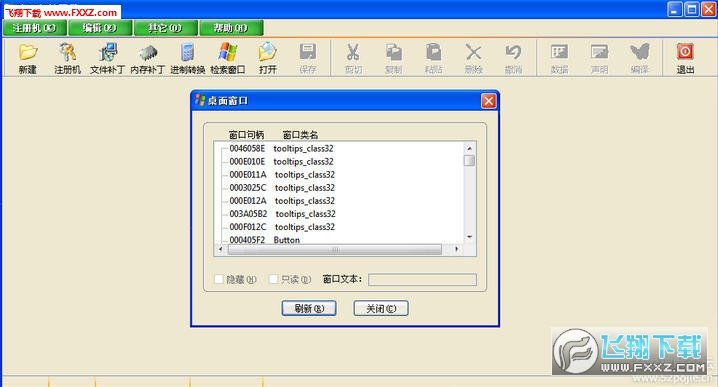Image resolution: width=718 pixels, height=387 pixels.
Task: Select row 000E011A tooltips_class32
Action: pyautogui.click(x=282, y=174)
